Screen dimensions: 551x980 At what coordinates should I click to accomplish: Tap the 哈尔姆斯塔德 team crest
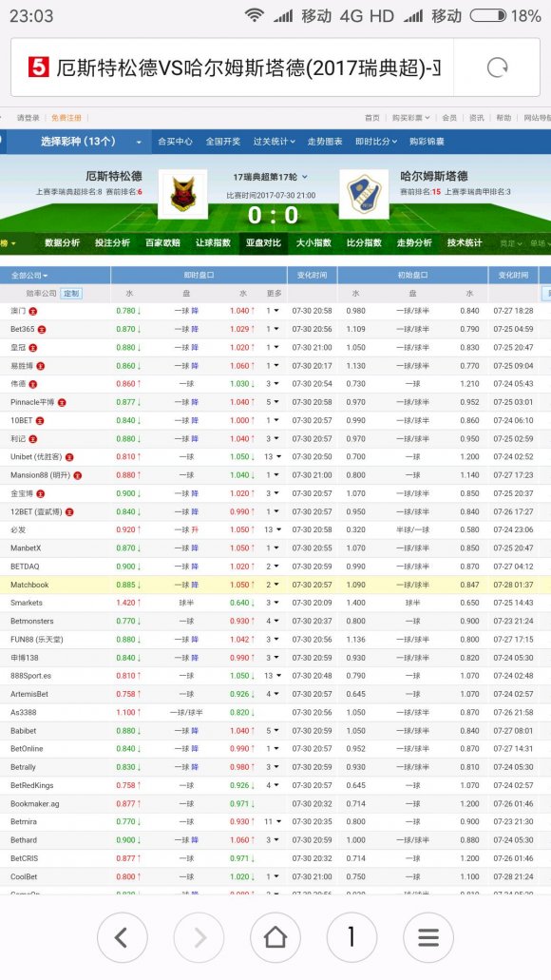(x=364, y=194)
